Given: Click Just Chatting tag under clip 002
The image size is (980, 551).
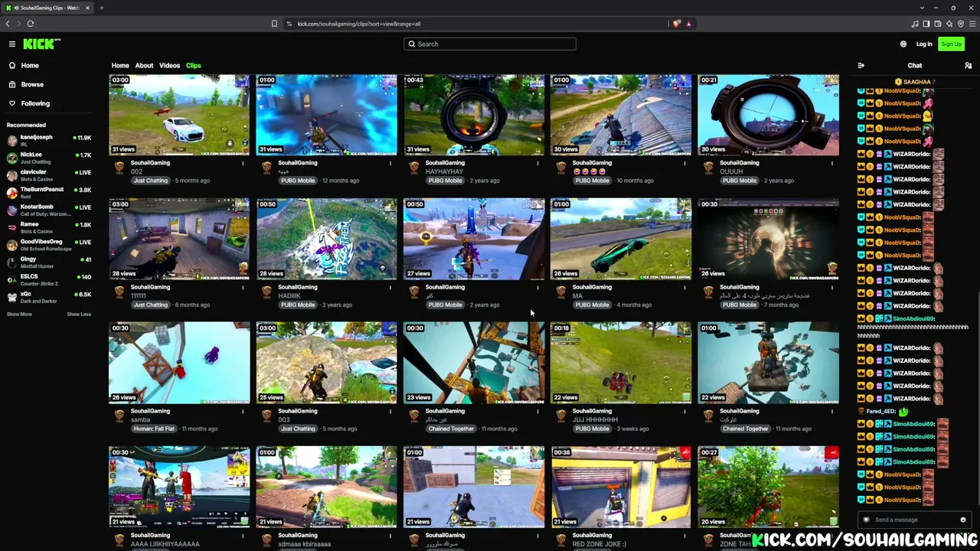Looking at the screenshot, I should pos(150,181).
